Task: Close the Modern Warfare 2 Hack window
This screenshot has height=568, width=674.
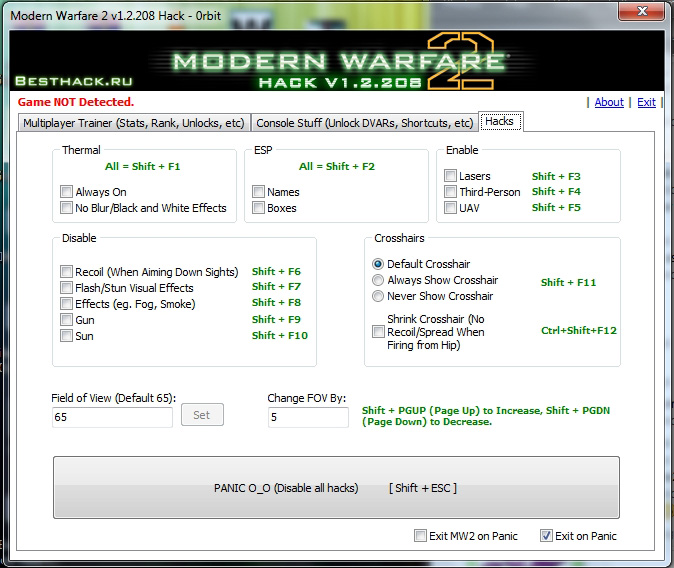Action: tap(642, 11)
